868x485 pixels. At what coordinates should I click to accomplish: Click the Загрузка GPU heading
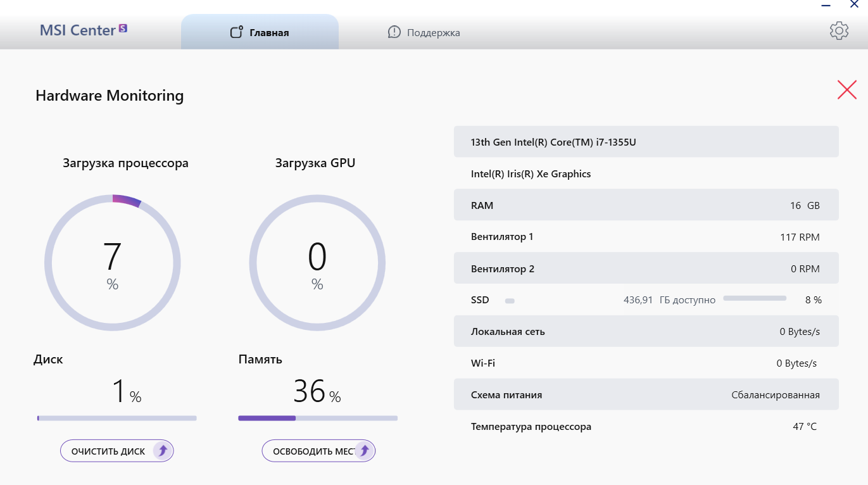click(x=315, y=163)
